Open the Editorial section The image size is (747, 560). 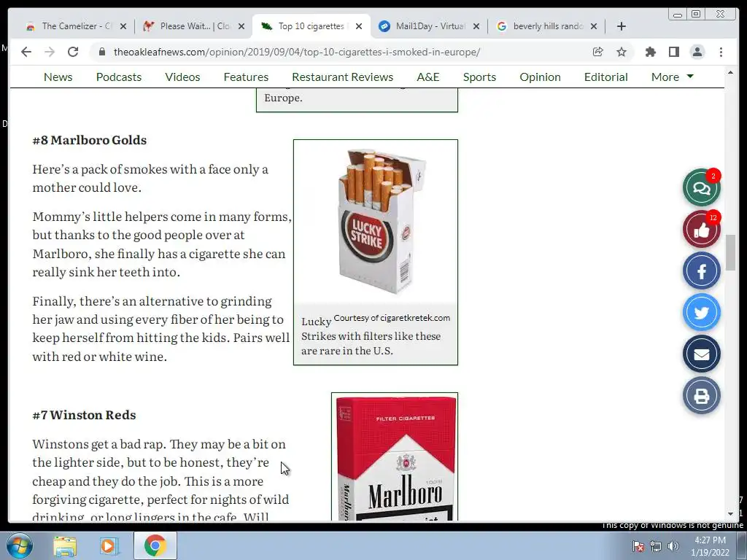pos(606,77)
